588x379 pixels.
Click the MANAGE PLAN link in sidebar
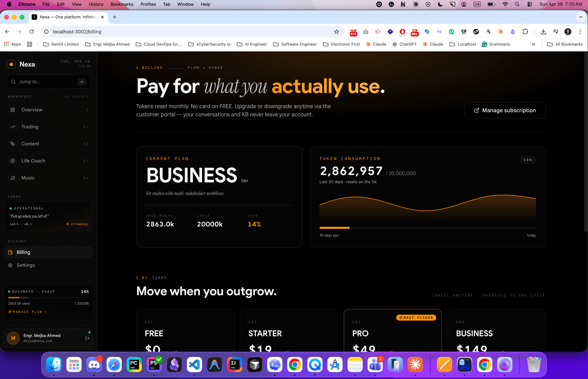pyautogui.click(x=27, y=312)
